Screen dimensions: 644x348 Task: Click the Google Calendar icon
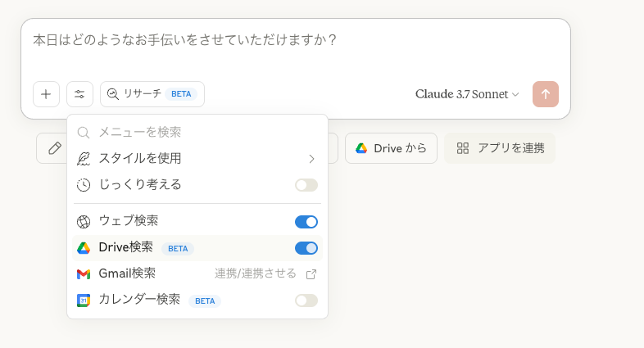[x=84, y=301]
